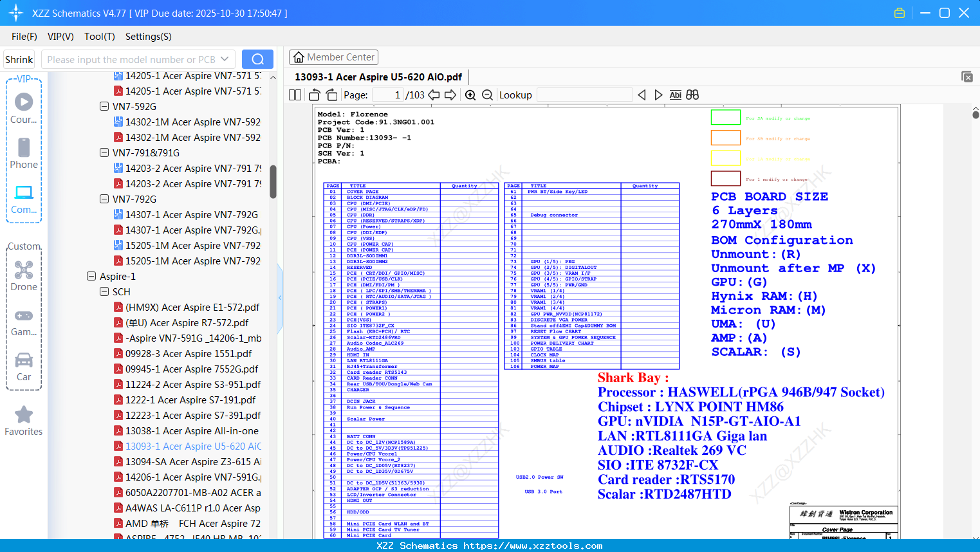The height and width of the screenshot is (552, 980).
Task: Collapse the left tree panel handle
Action: pos(280,298)
